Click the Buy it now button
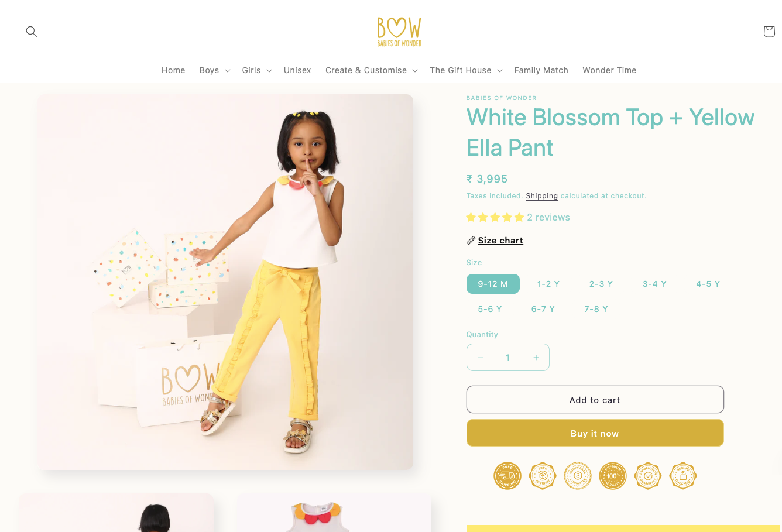Image resolution: width=782 pixels, height=532 pixels. point(595,433)
